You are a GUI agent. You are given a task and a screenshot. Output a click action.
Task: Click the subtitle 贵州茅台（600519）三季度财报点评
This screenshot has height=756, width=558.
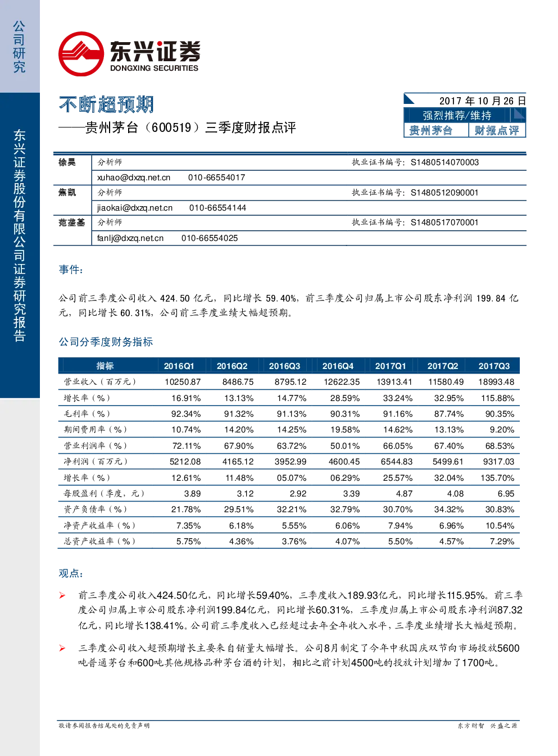[190, 127]
